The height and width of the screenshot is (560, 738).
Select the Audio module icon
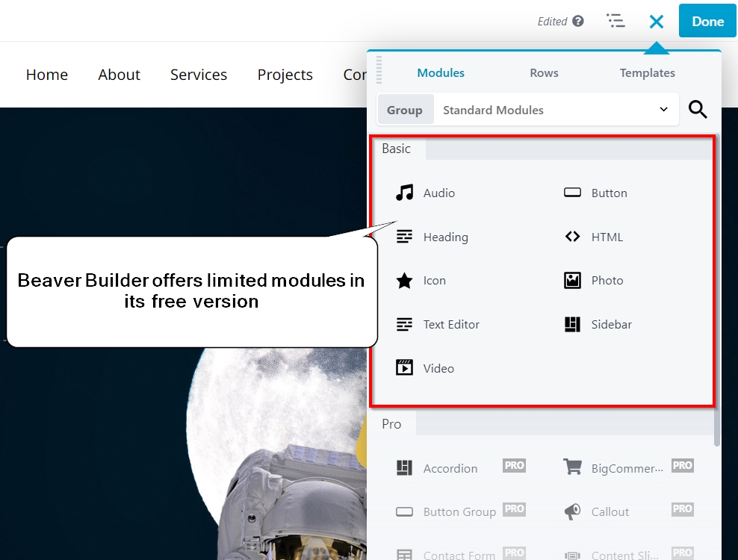click(x=404, y=193)
